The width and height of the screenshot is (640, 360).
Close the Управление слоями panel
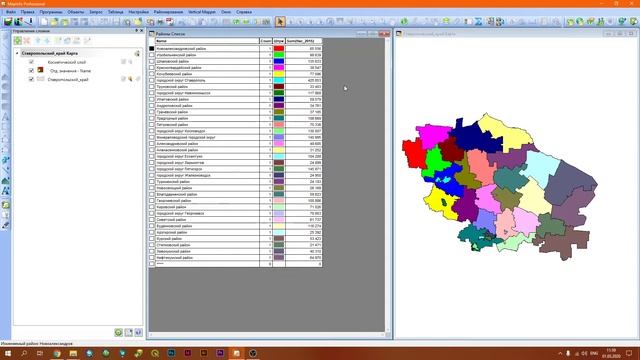click(x=142, y=31)
